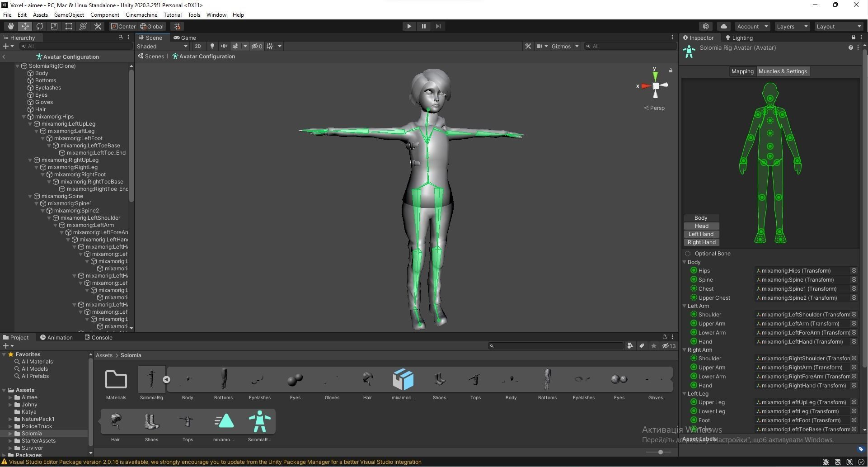Open the Cinemachine menu
The width and height of the screenshot is (868, 467).
141,14
